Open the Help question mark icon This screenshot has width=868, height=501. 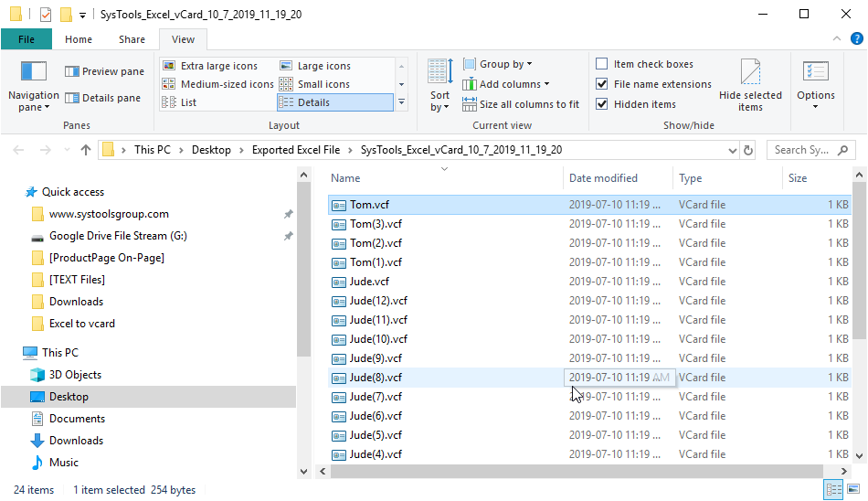click(856, 38)
